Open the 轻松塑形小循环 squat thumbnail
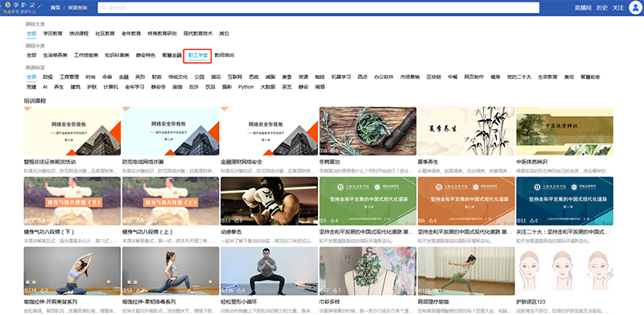644x315 pixels. [x=269, y=271]
